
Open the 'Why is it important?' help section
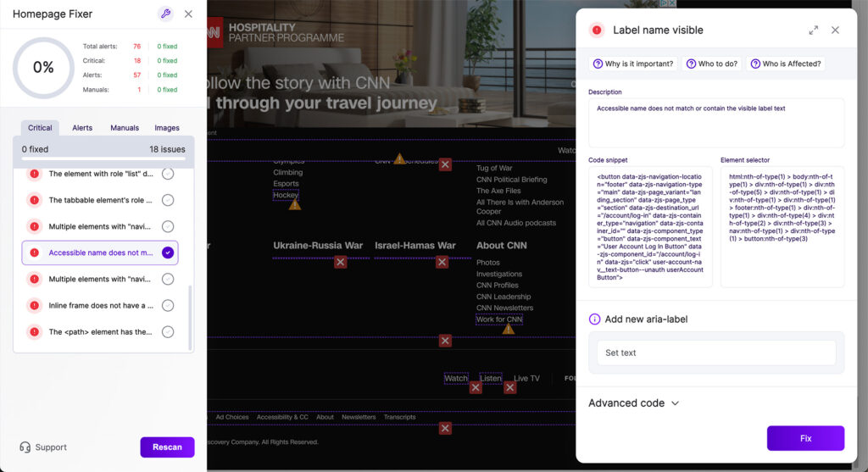click(x=632, y=64)
